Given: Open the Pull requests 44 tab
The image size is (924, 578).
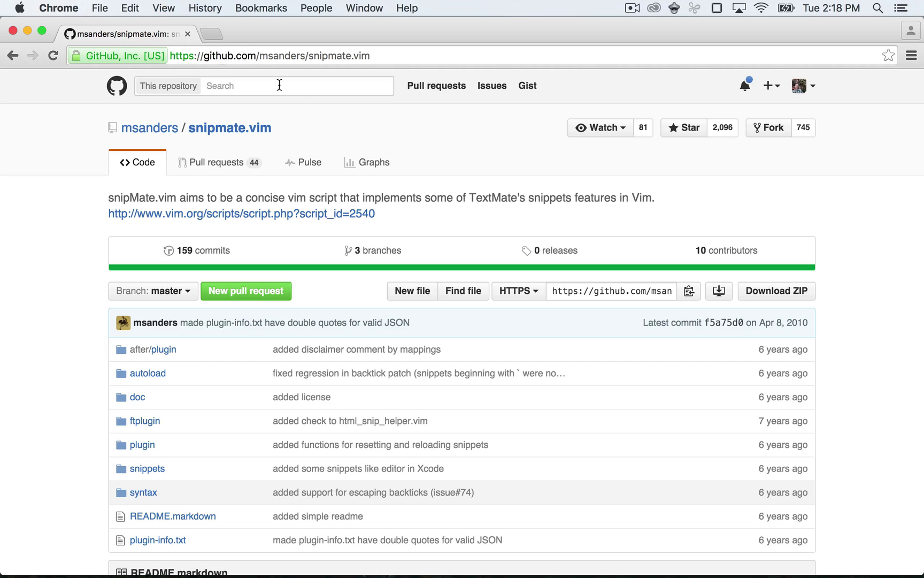Looking at the screenshot, I should (219, 162).
